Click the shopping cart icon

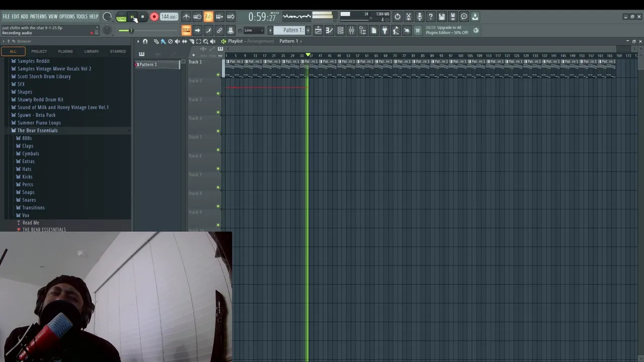coord(418,30)
